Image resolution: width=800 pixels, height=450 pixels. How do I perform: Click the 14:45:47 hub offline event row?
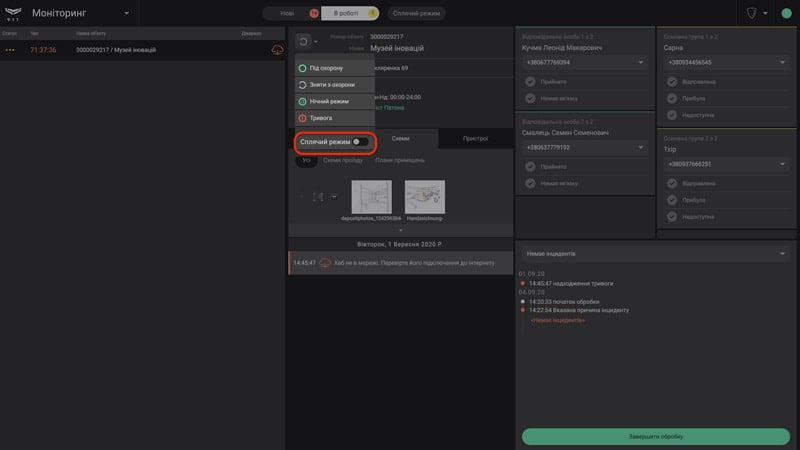[x=401, y=263]
